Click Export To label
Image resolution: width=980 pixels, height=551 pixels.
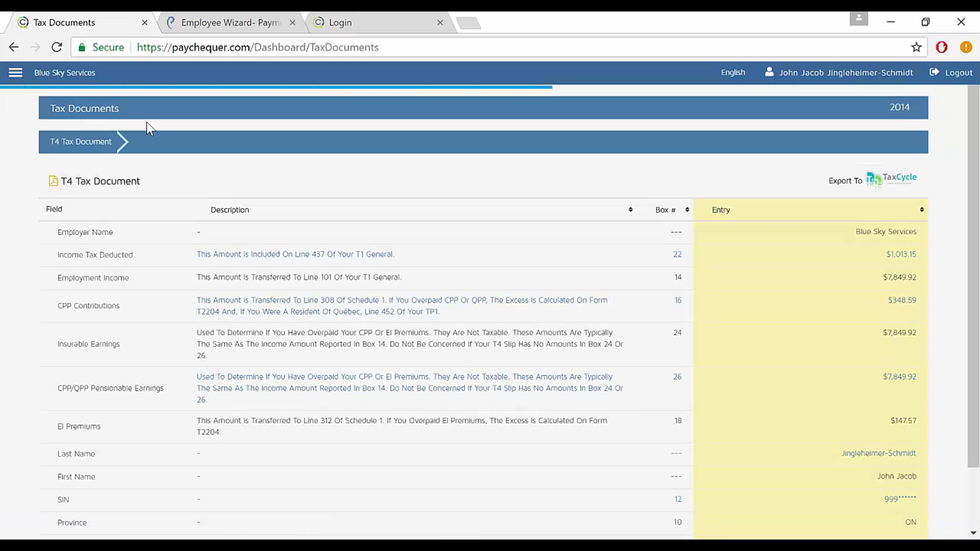(845, 181)
